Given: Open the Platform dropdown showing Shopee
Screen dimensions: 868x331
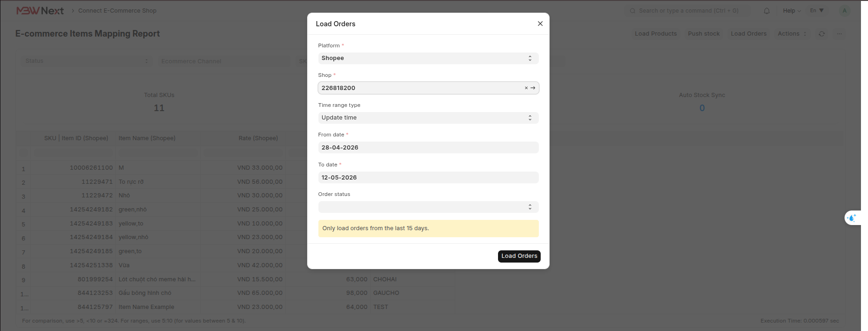Looking at the screenshot, I should (x=428, y=58).
